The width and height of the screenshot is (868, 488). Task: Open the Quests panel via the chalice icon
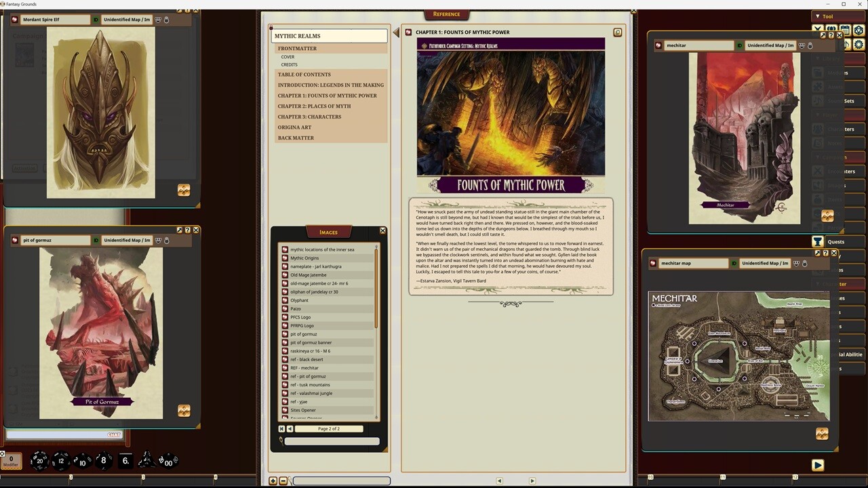[x=818, y=241]
